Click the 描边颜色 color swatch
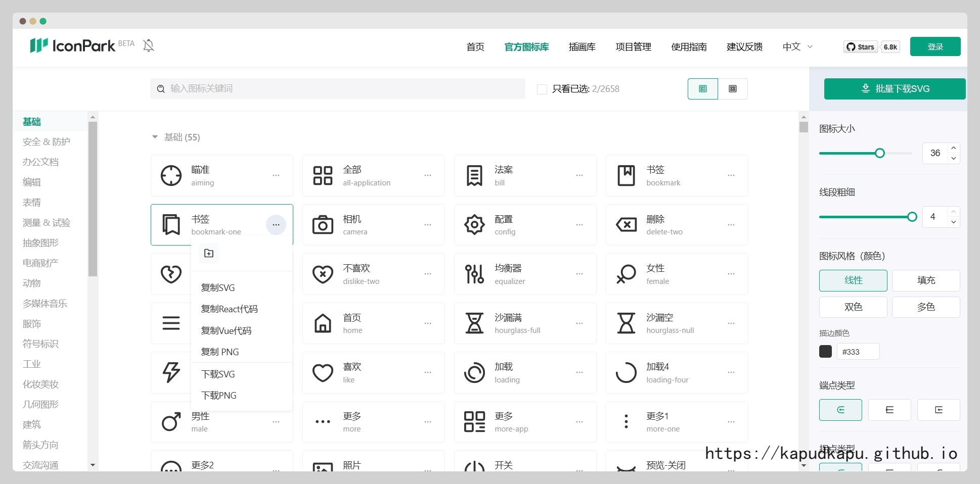Viewport: 980px width, 484px height. click(825, 352)
